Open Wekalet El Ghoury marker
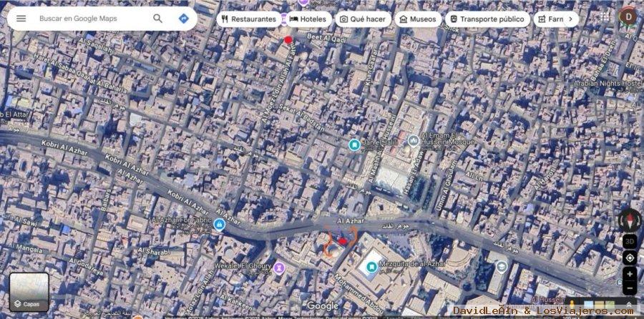644x319 pixels. (x=279, y=268)
